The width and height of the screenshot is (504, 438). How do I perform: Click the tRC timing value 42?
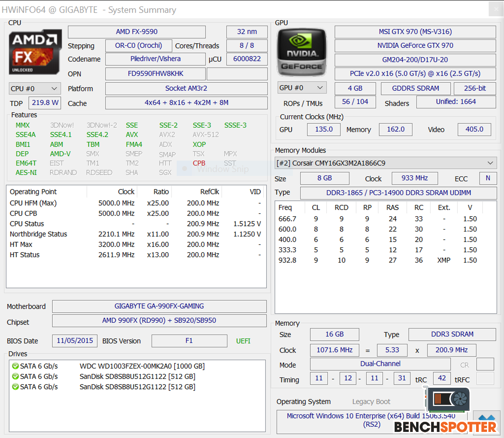(x=442, y=378)
